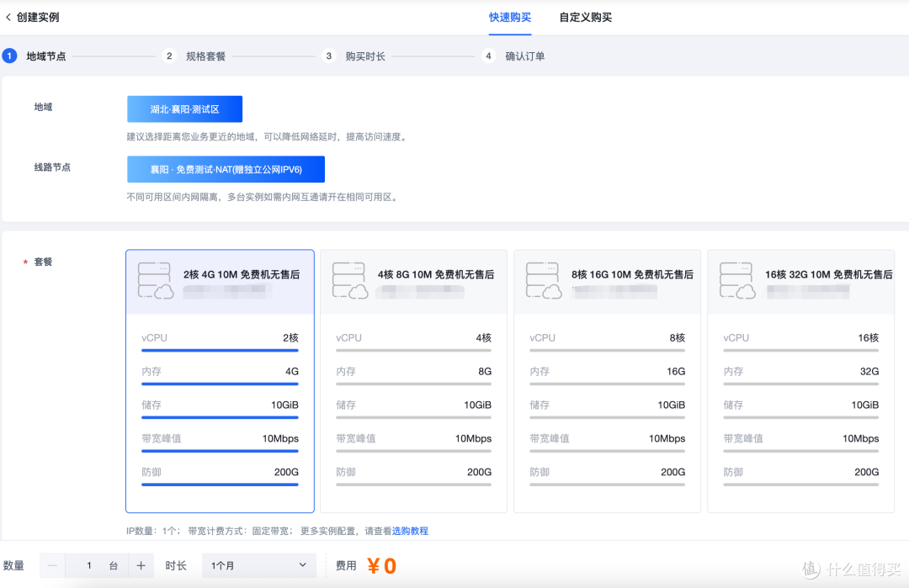
Task: Select the 16核 32G 10M package title
Action: (x=829, y=274)
